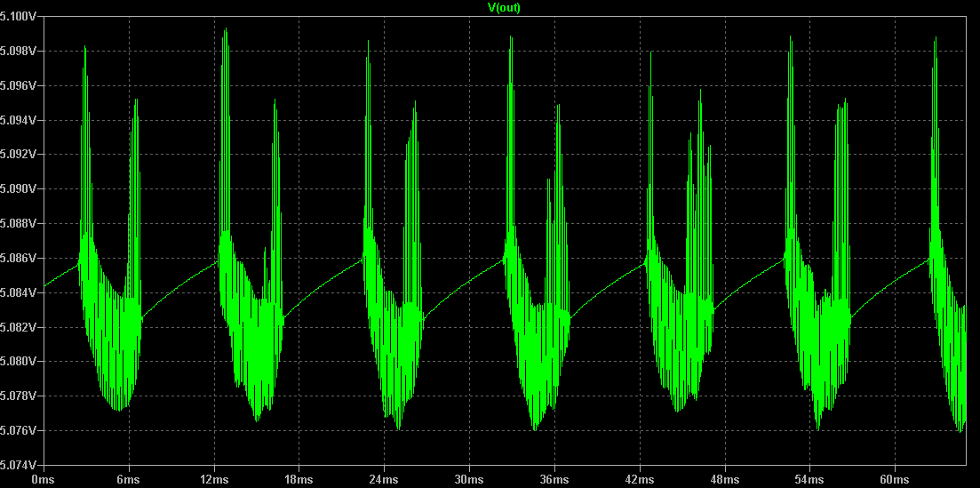Click the 5.078V axis label
980x488 pixels.
[18, 396]
